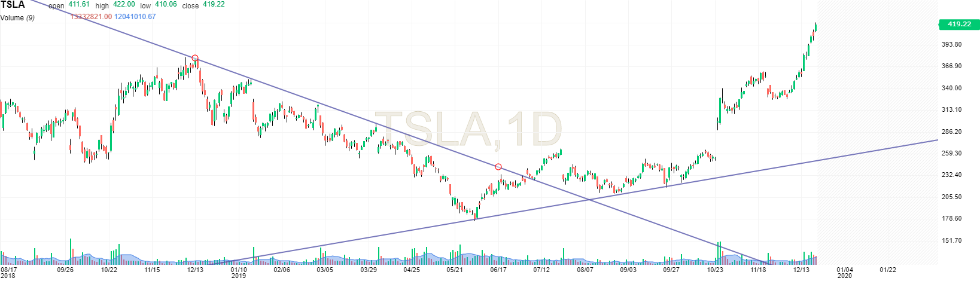Click the open price value 411.61
The image size is (980, 281).
(x=79, y=5)
